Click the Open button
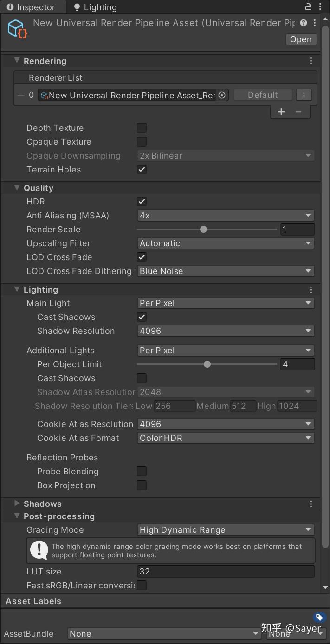Viewport: 330px width, 644px height. pos(301,39)
